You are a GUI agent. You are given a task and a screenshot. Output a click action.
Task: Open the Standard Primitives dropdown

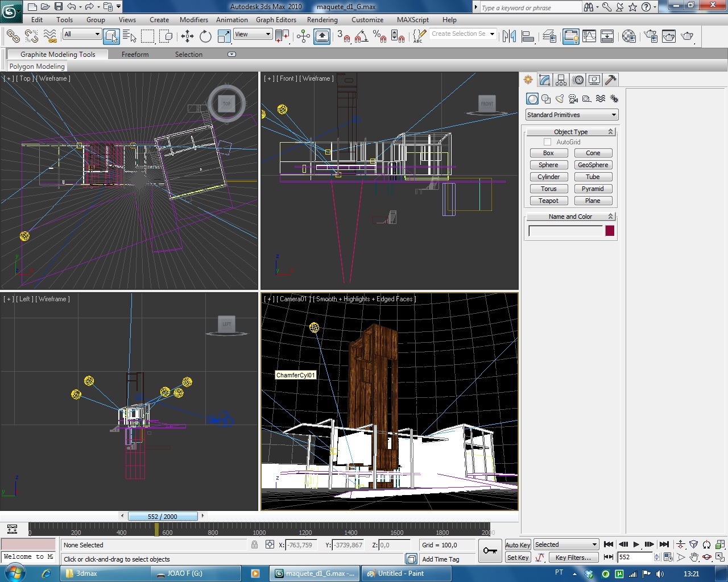571,115
